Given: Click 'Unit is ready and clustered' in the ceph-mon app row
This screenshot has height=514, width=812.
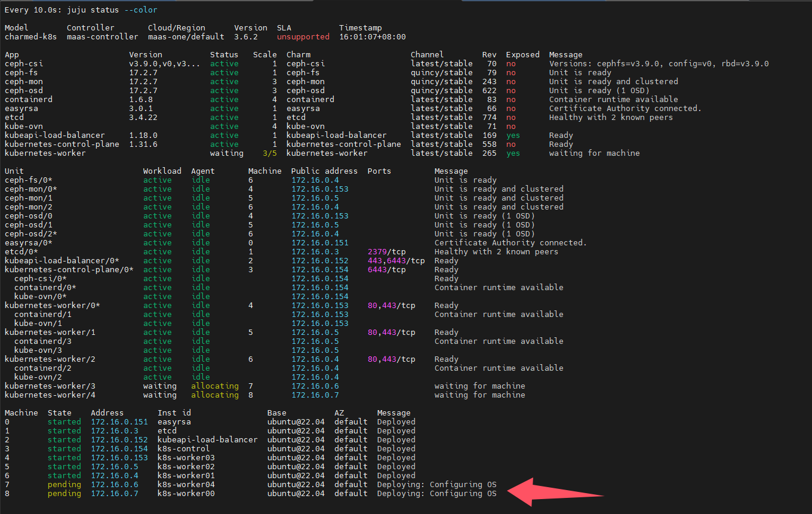Looking at the screenshot, I should tap(614, 82).
